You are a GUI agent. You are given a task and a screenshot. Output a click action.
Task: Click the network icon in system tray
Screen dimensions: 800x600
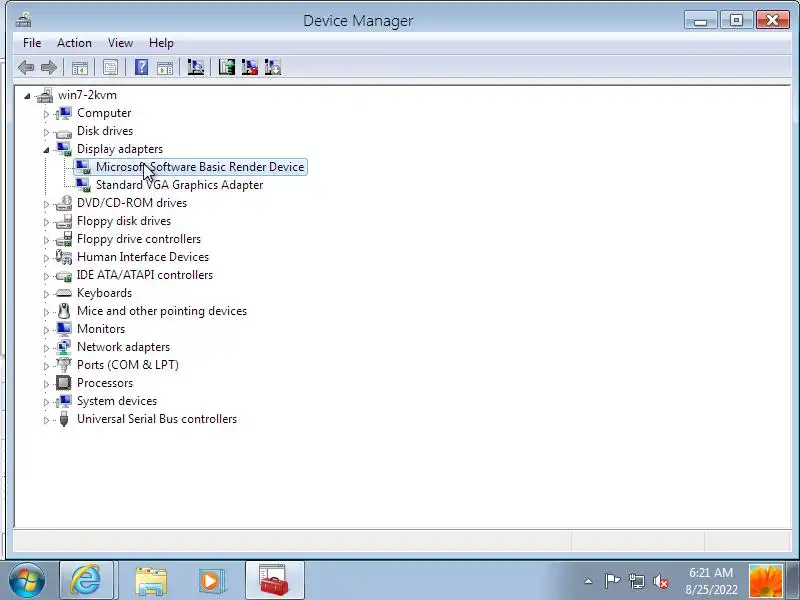point(636,581)
